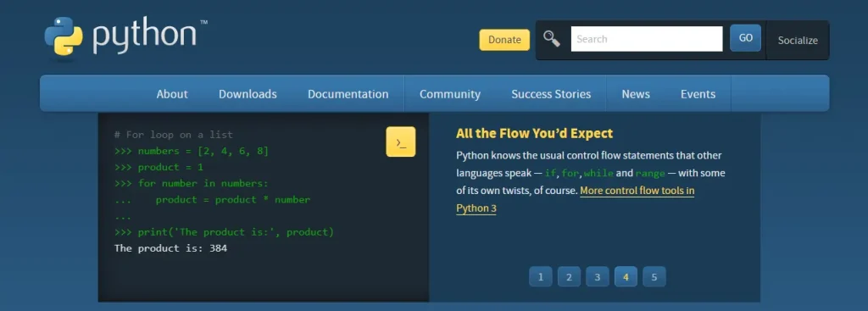
Task: Click the Donate button
Action: click(504, 40)
